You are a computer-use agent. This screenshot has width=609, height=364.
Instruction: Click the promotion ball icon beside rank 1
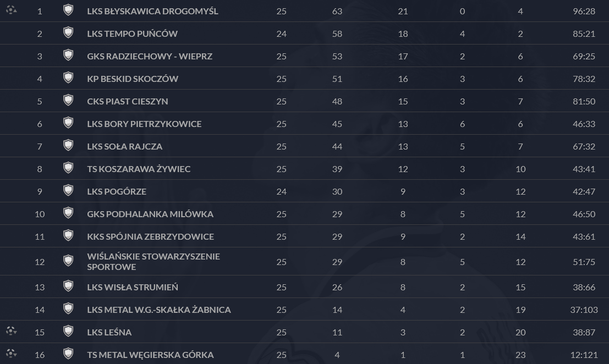pos(11,10)
